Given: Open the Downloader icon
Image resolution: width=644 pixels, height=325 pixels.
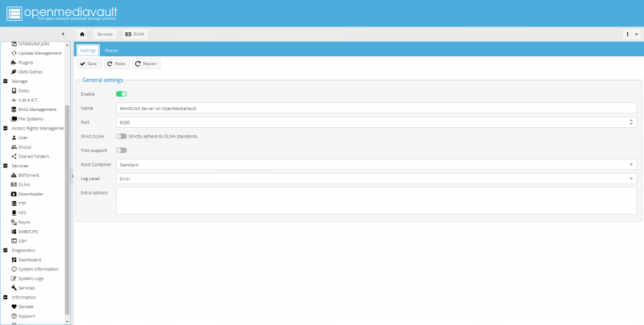Looking at the screenshot, I should pos(14,194).
